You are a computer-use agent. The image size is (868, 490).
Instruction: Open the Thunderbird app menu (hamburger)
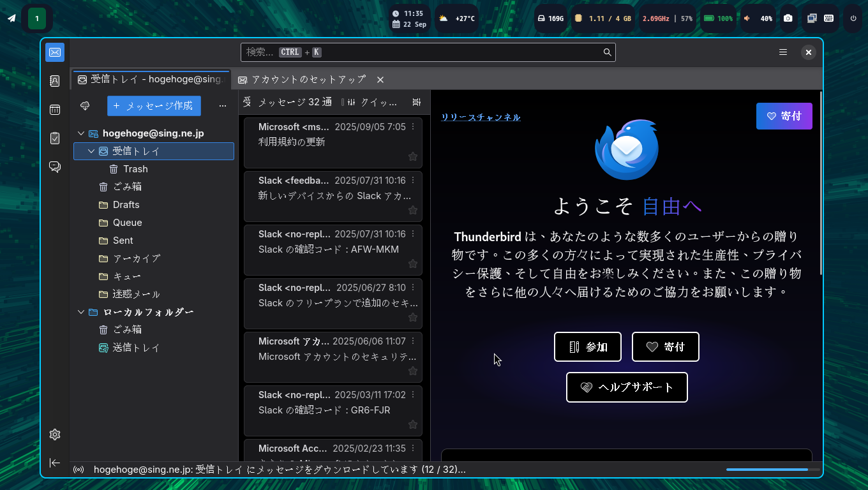point(783,52)
